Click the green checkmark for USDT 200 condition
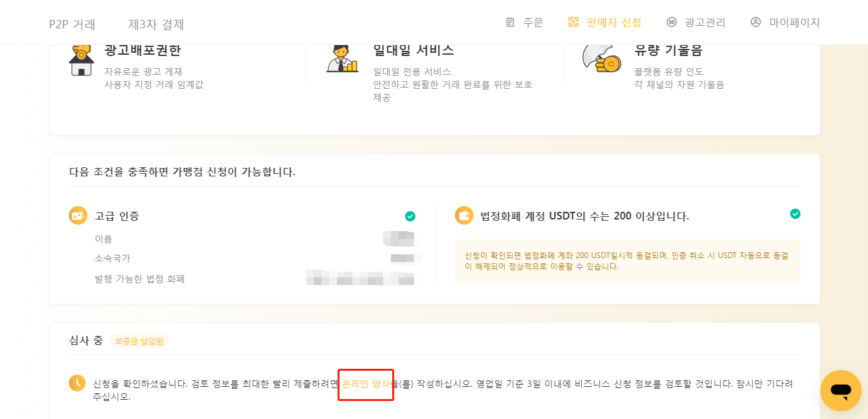Image resolution: width=868 pixels, height=419 pixels. click(795, 214)
